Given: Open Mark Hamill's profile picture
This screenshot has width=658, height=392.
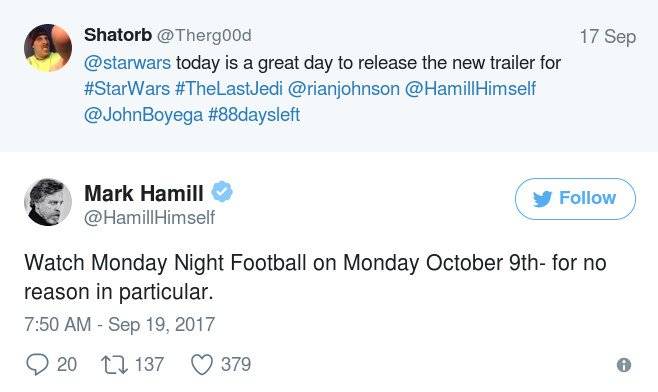Looking at the screenshot, I should click(x=48, y=202).
